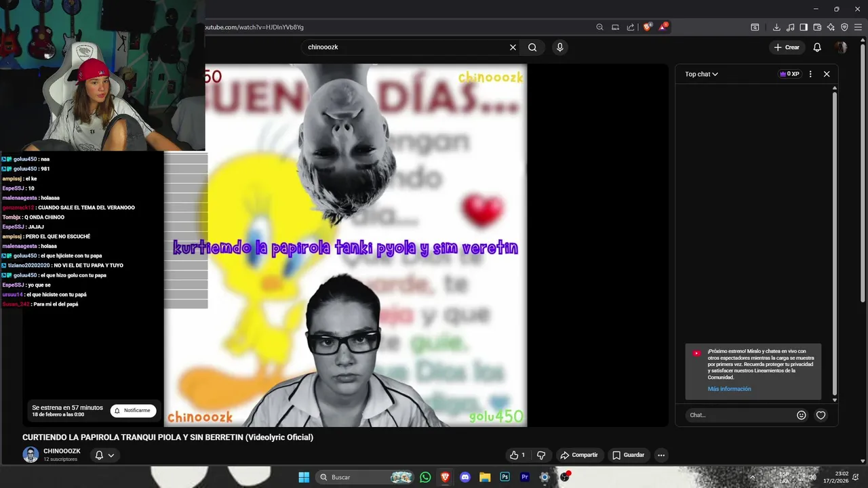Viewport: 868px width, 488px height.
Task: Click the install/cast screen icon in address bar
Action: [615, 27]
